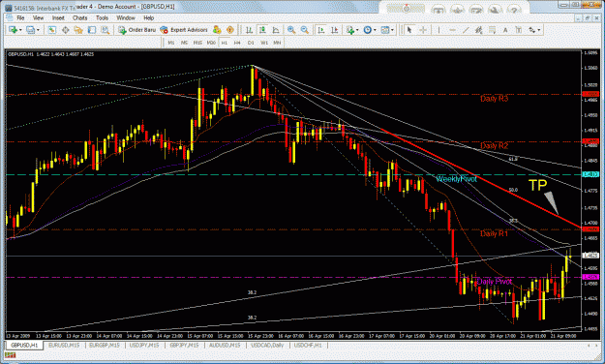Switch to MN timeframe

click(x=277, y=43)
